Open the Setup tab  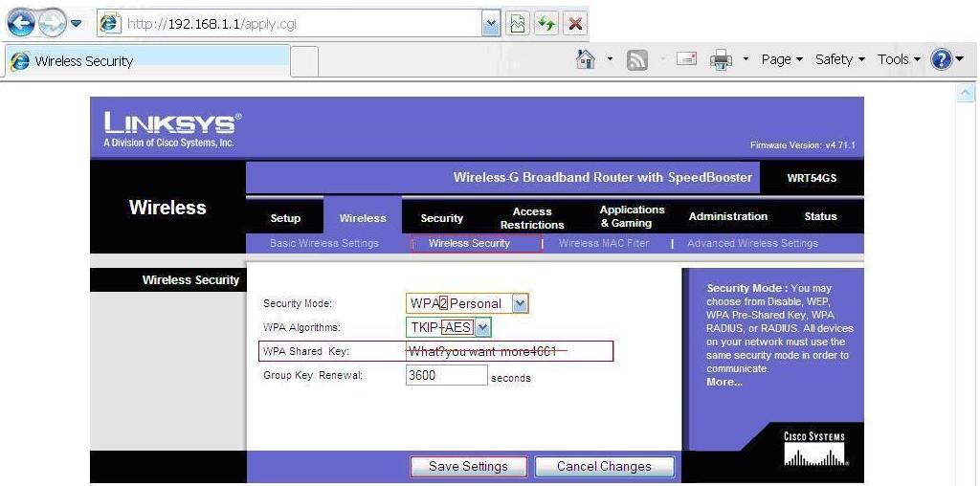click(285, 218)
